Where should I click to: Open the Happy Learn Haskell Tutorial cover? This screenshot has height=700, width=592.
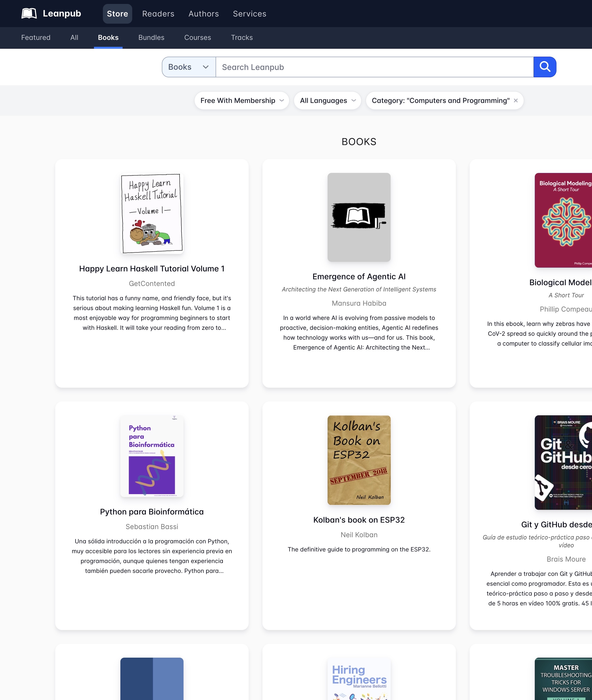coord(152,213)
